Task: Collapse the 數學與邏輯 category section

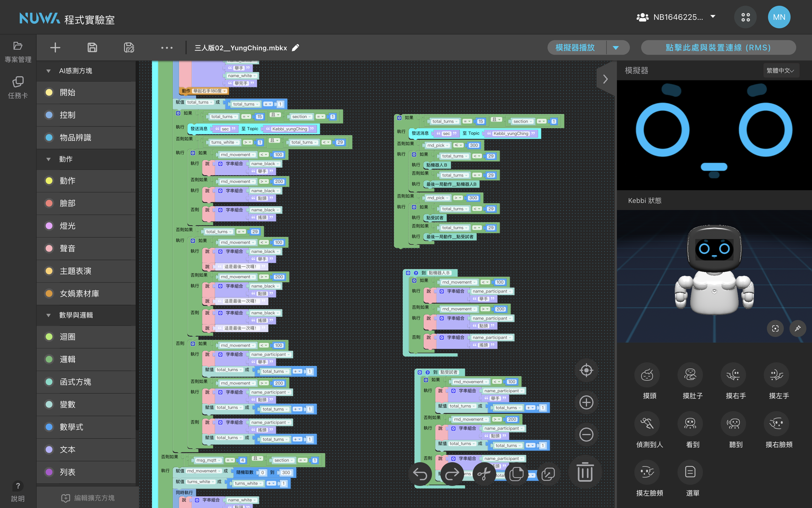Action: [48, 315]
